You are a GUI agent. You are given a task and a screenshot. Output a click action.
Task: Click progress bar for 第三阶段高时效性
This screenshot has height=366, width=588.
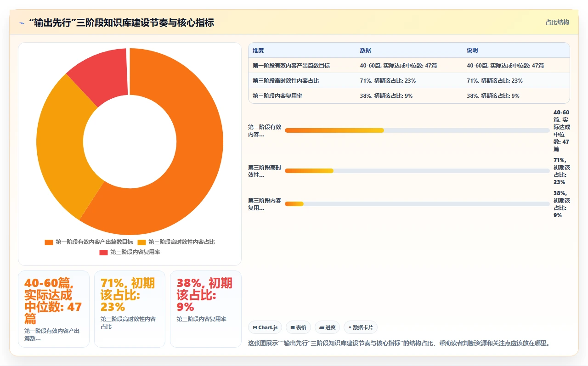point(417,171)
